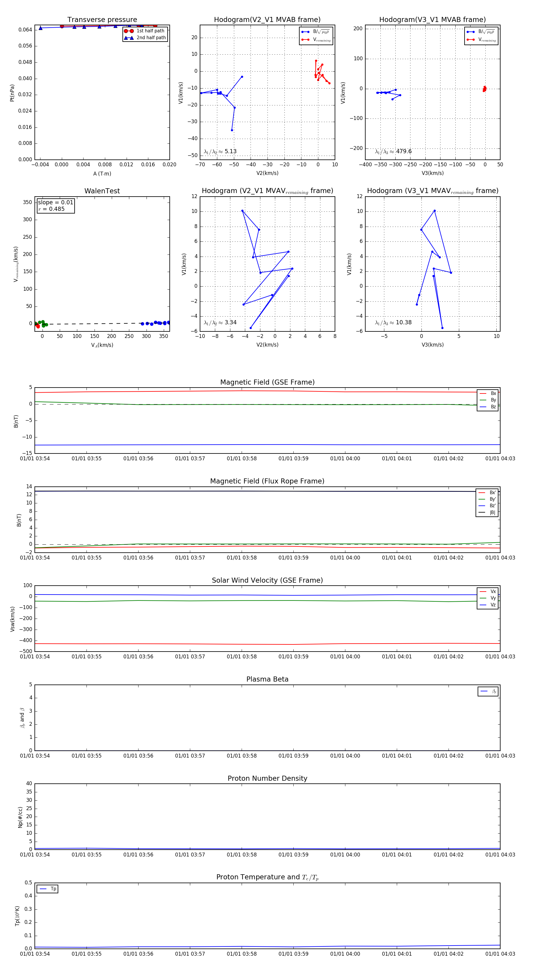Click the "slope = 0.01" text in WalenTest
This screenshot has width=535, height=980.
pos(56,203)
